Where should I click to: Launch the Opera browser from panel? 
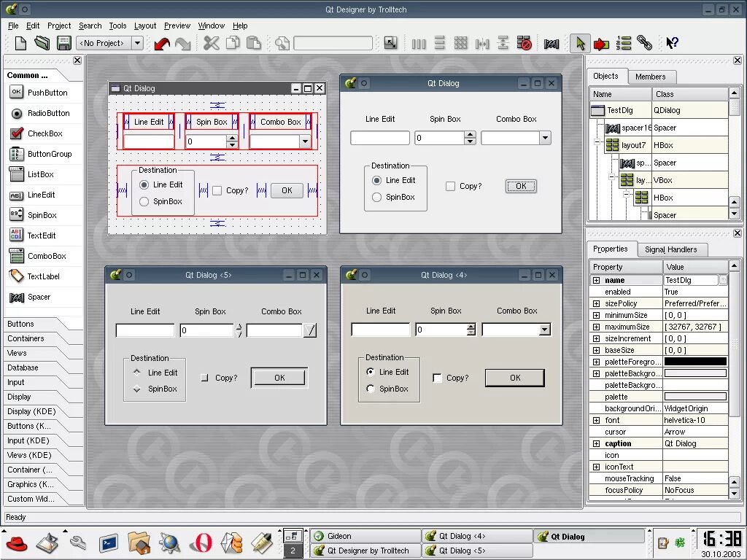click(x=201, y=542)
